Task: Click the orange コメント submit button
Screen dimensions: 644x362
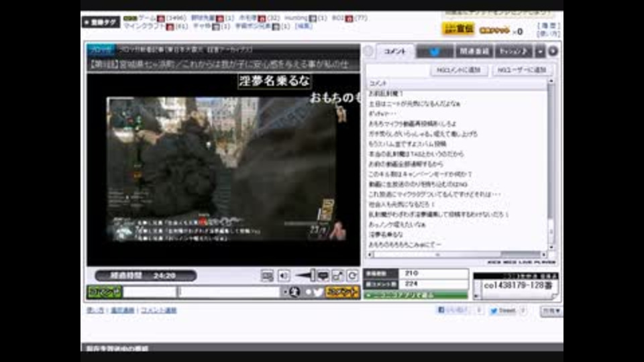Action: click(342, 292)
